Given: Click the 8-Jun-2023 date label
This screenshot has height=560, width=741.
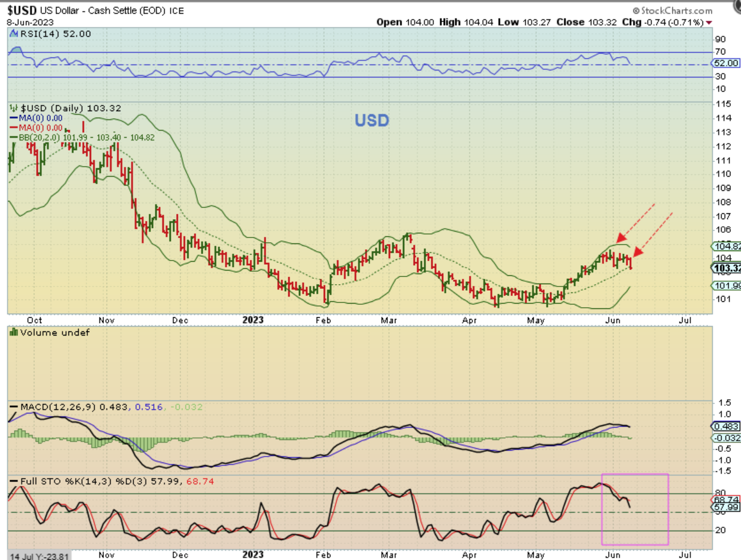Looking at the screenshot, I should pyautogui.click(x=30, y=22).
